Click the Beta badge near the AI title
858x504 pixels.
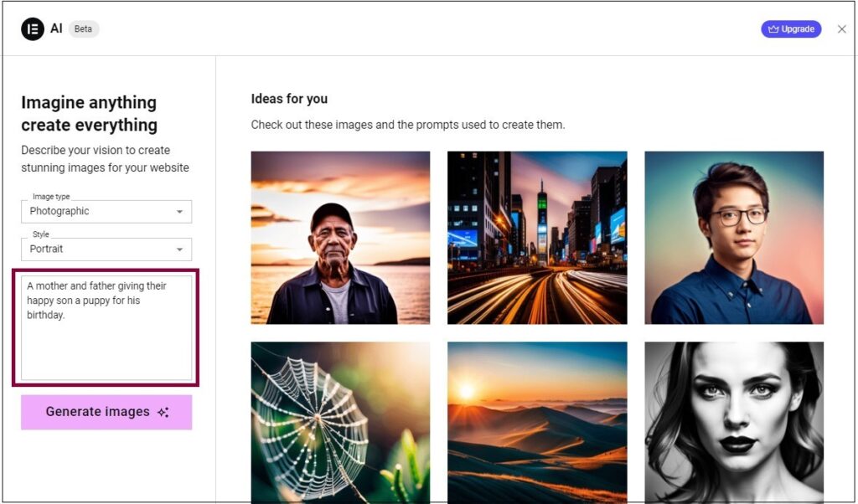click(x=84, y=28)
